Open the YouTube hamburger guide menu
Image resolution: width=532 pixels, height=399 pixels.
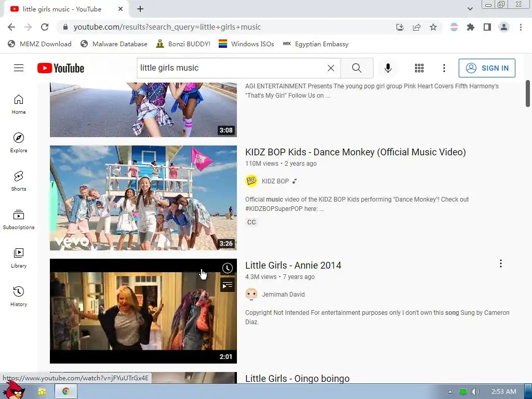pyautogui.click(x=19, y=68)
